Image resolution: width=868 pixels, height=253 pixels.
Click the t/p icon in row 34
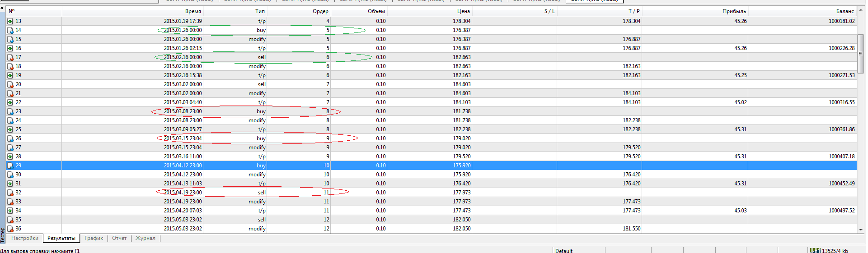coord(10,211)
